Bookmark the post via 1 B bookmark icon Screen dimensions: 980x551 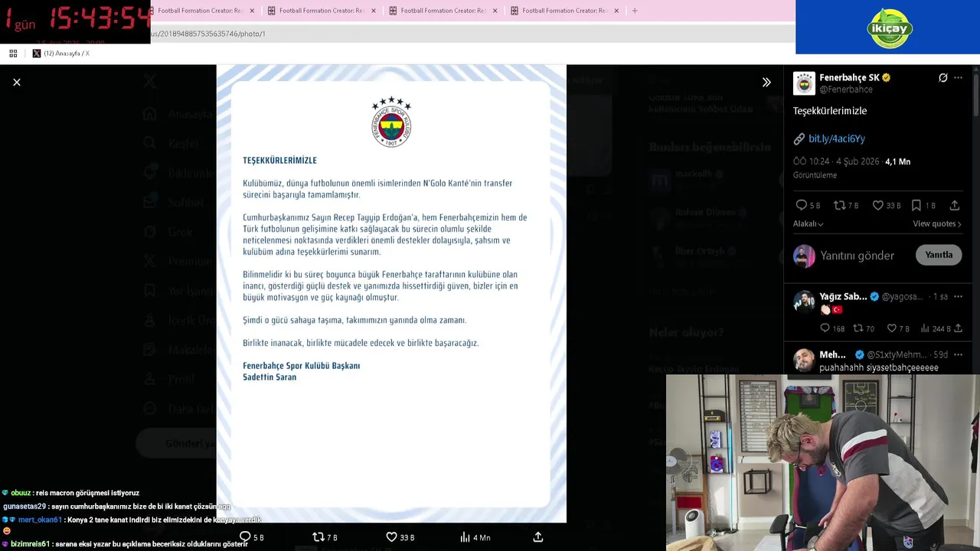coord(923,205)
